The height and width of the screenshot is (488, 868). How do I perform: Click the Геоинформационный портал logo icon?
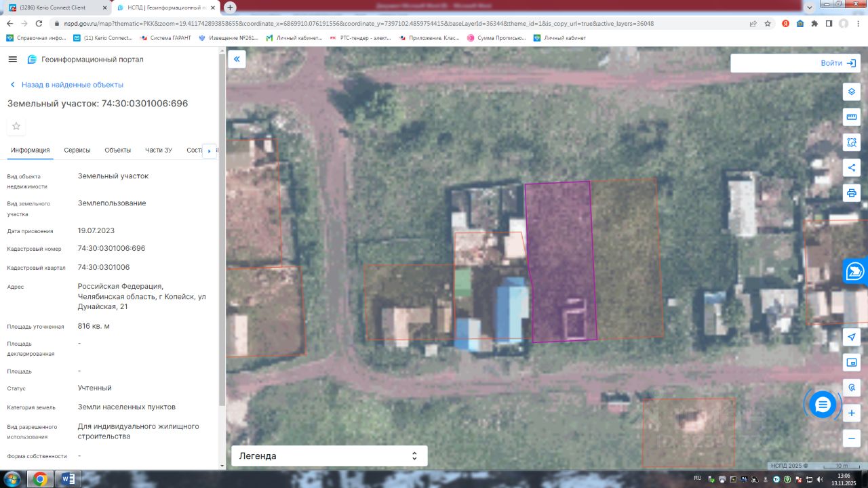tap(31, 60)
